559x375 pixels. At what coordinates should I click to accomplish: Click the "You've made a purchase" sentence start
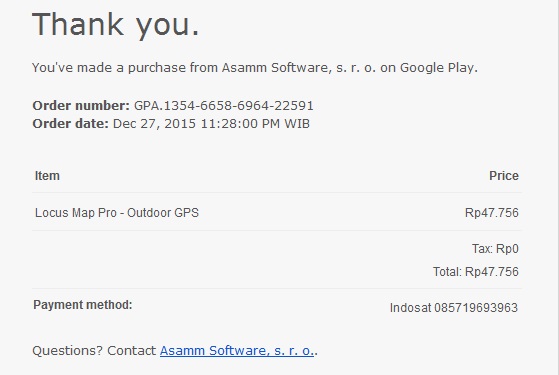pyautogui.click(x=109, y=67)
